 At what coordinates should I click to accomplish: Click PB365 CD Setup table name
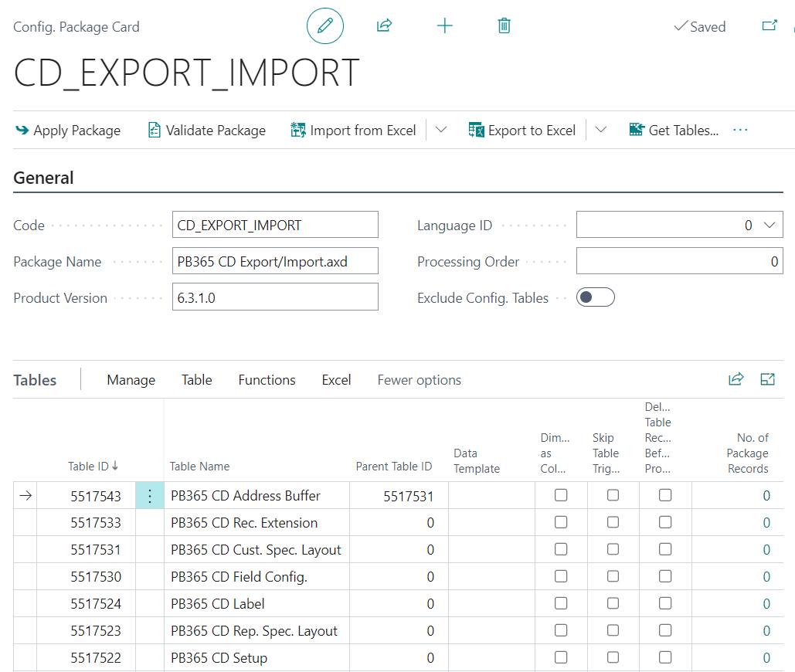click(x=219, y=658)
